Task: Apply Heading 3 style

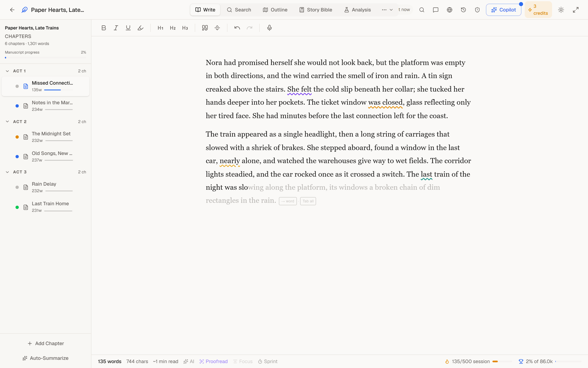Action: (x=185, y=28)
